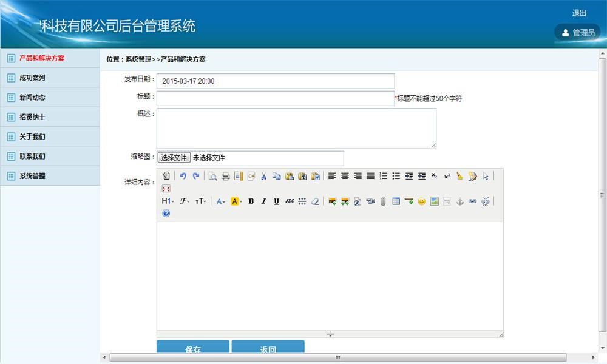Toggle bold formatting
The image size is (607, 364).
point(251,201)
